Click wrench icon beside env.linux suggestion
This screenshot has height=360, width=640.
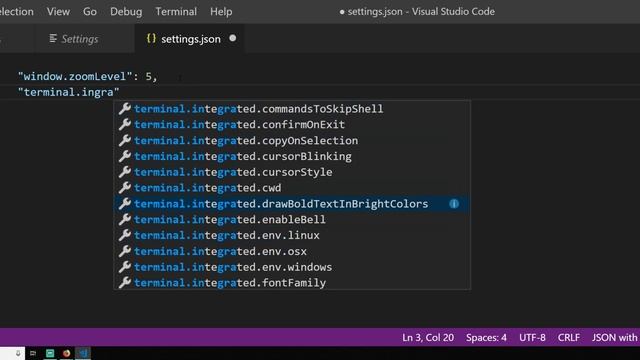(124, 235)
